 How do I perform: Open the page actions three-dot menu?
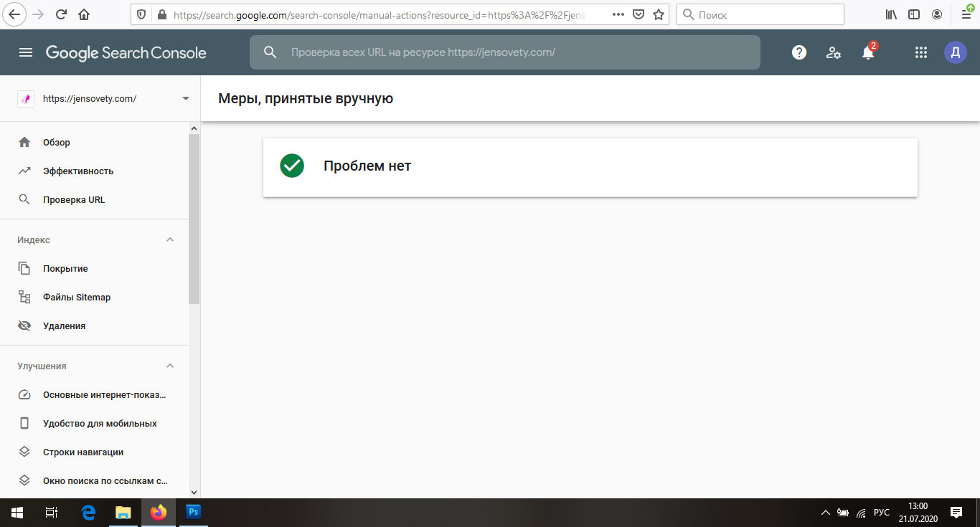tap(618, 14)
